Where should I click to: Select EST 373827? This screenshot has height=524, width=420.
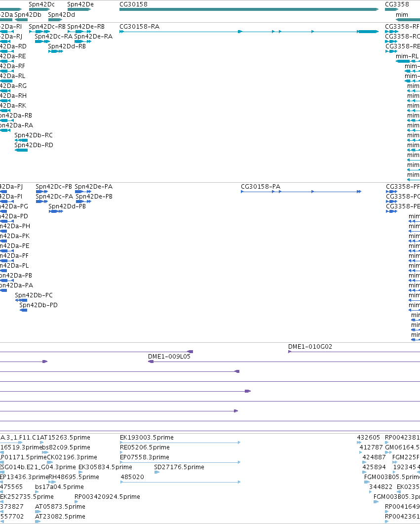click(12, 507)
